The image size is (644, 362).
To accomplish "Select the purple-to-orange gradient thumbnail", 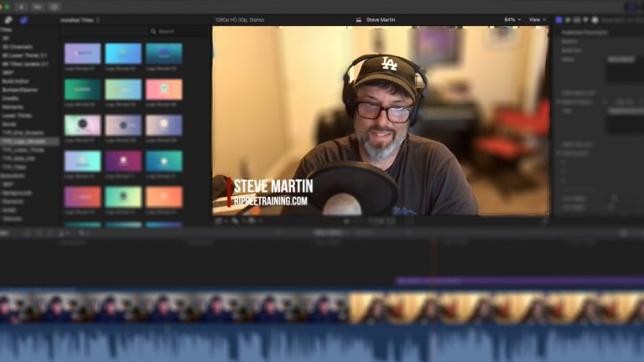I will pyautogui.click(x=82, y=197).
